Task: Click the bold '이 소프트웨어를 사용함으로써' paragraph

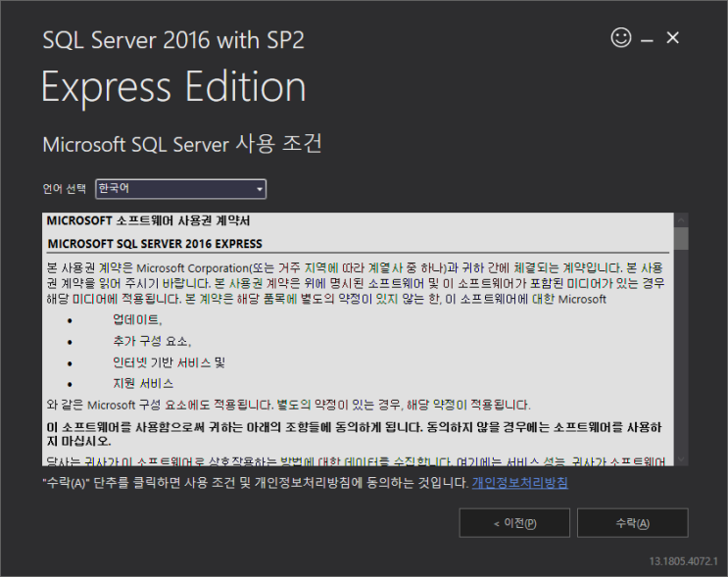Action: pyautogui.click(x=354, y=434)
